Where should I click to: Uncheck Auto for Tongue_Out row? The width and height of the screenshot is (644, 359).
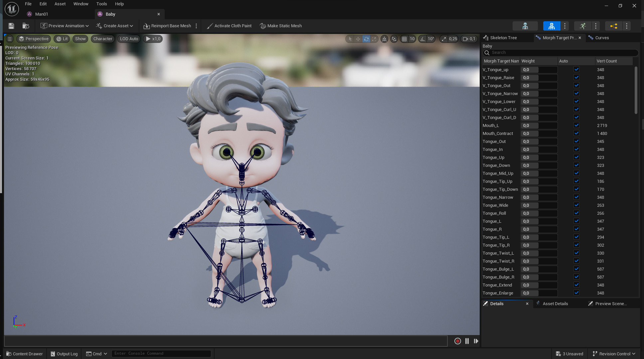tap(576, 141)
